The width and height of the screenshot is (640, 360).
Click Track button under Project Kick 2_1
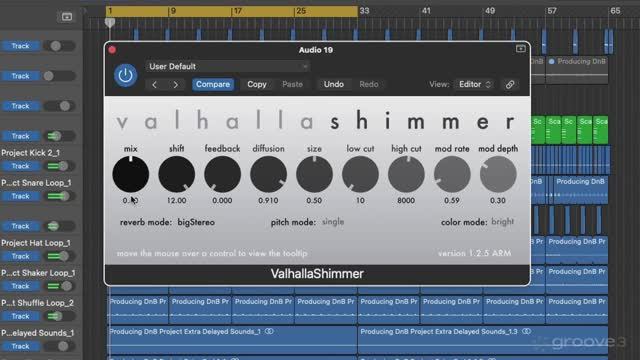[20, 166]
